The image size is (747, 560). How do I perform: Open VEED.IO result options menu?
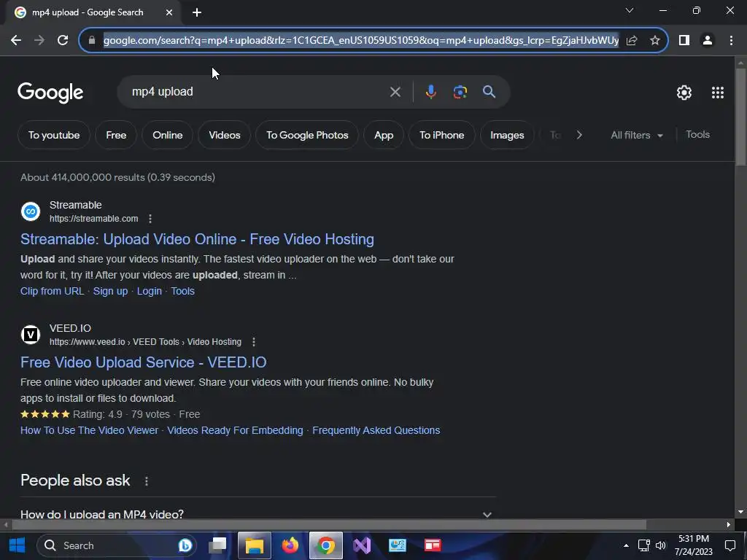click(x=254, y=342)
